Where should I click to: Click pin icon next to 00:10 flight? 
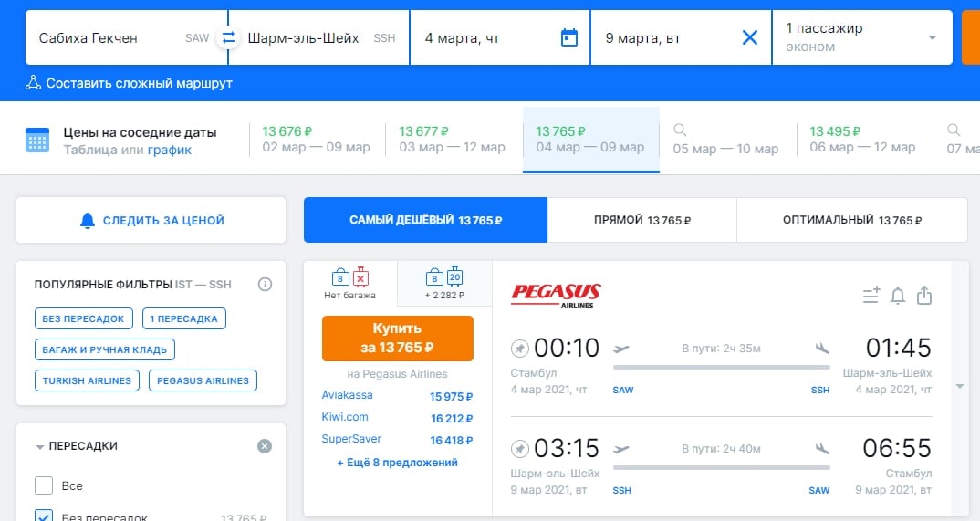pyautogui.click(x=520, y=348)
